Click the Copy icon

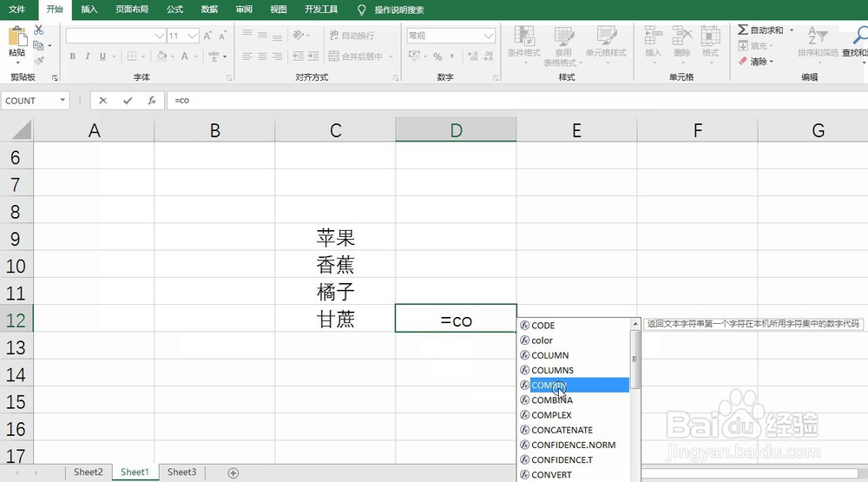point(38,45)
